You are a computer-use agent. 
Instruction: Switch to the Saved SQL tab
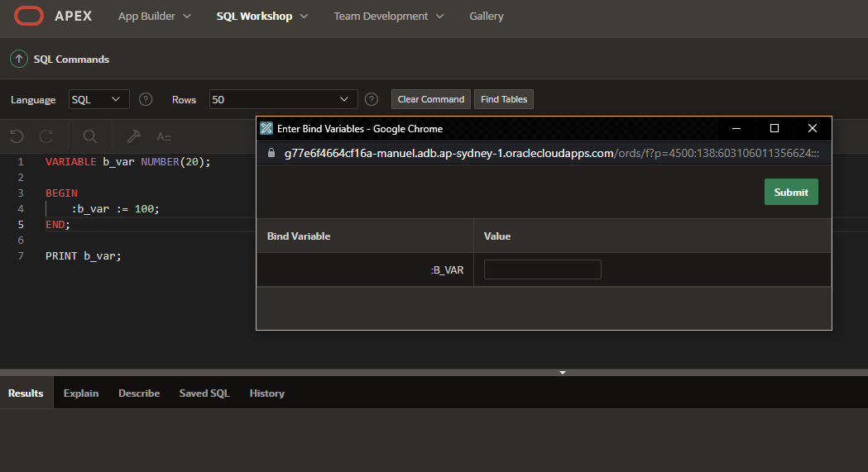click(x=204, y=393)
